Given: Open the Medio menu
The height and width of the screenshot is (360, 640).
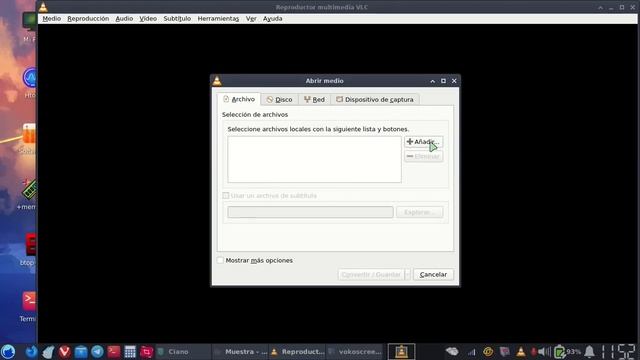Looking at the screenshot, I should (51, 19).
